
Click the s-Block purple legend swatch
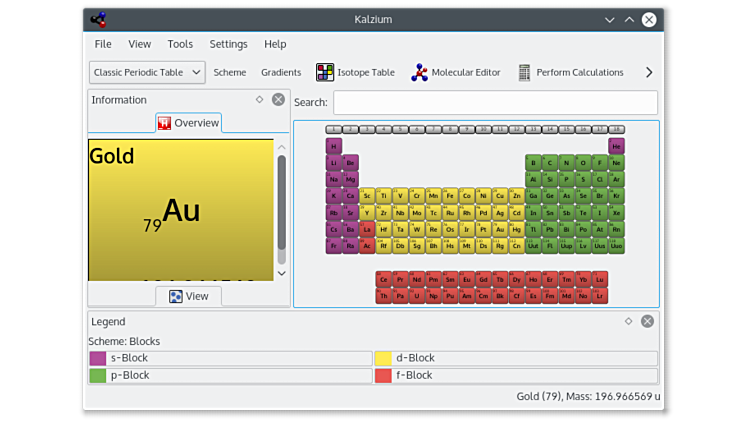98,358
